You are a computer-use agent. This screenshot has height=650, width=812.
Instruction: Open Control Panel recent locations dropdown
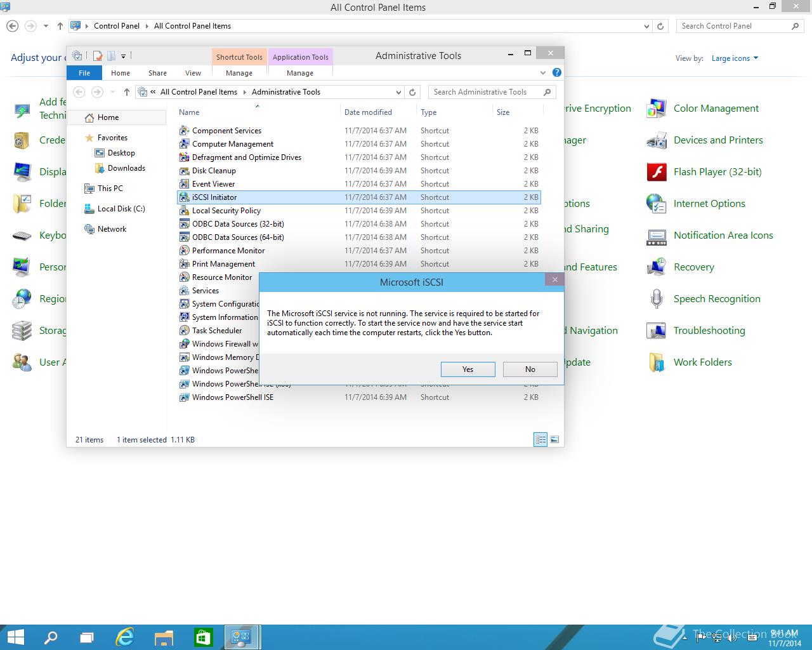(46, 26)
